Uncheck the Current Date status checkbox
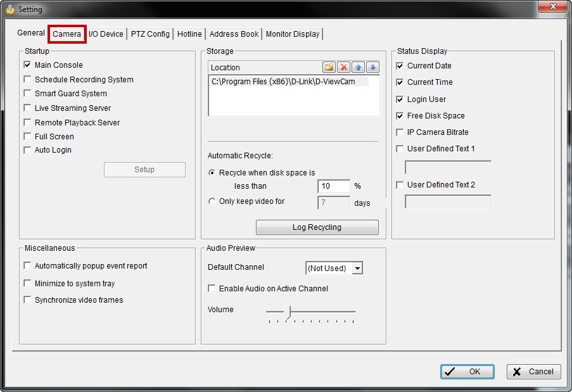Screen dimensions: 572x392 pyautogui.click(x=400, y=66)
